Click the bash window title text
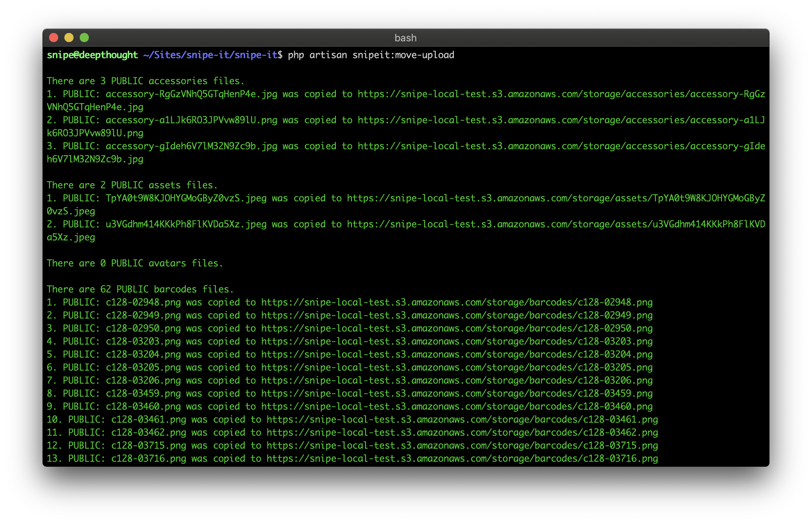Screen dimensions: 812x523 [405, 38]
